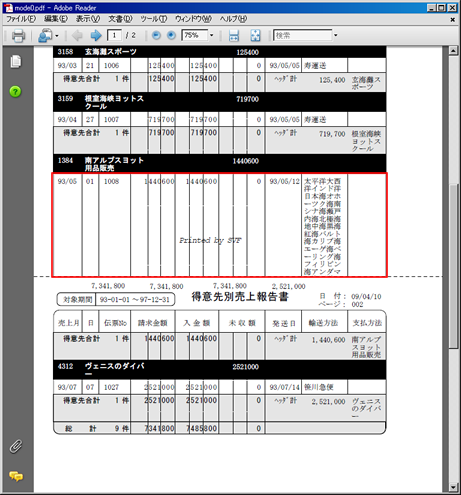Screen dimensions: 461x495
Task: Click customer header 玄海灘スポーツ
Action: (111, 52)
